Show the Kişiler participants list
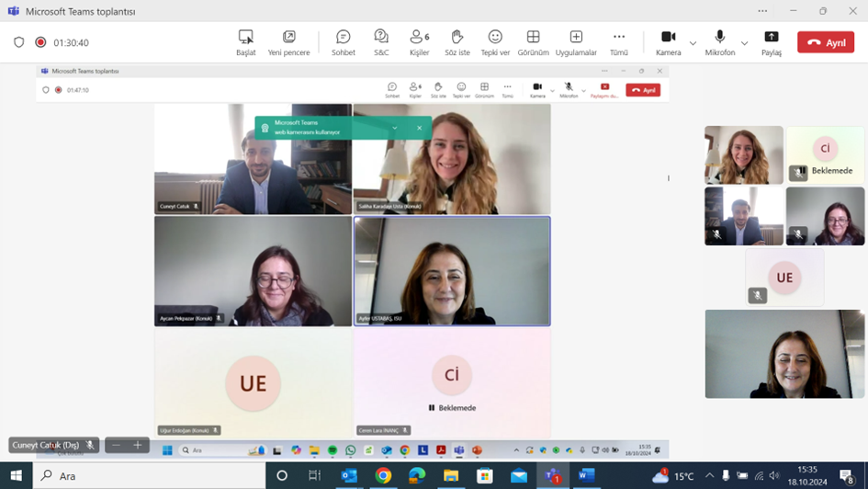 (x=419, y=41)
